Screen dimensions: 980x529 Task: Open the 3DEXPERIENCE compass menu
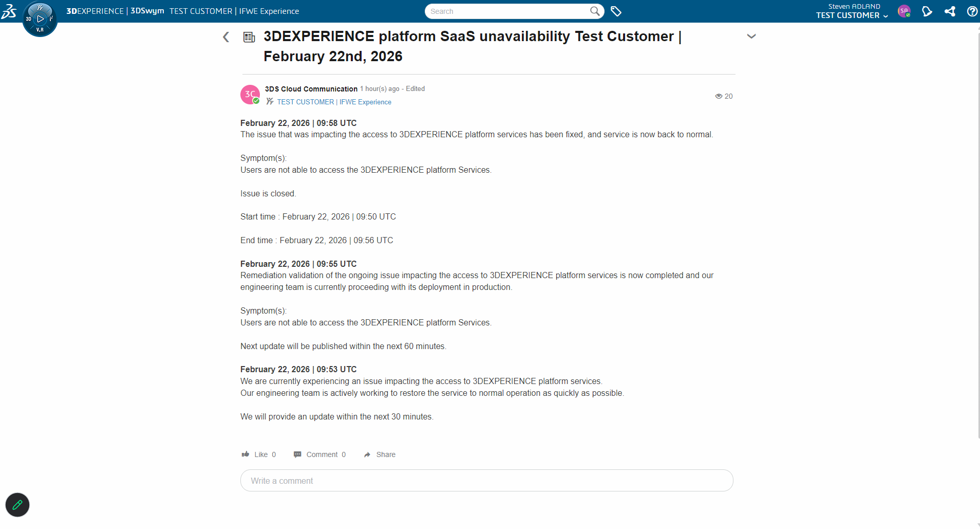point(40,19)
